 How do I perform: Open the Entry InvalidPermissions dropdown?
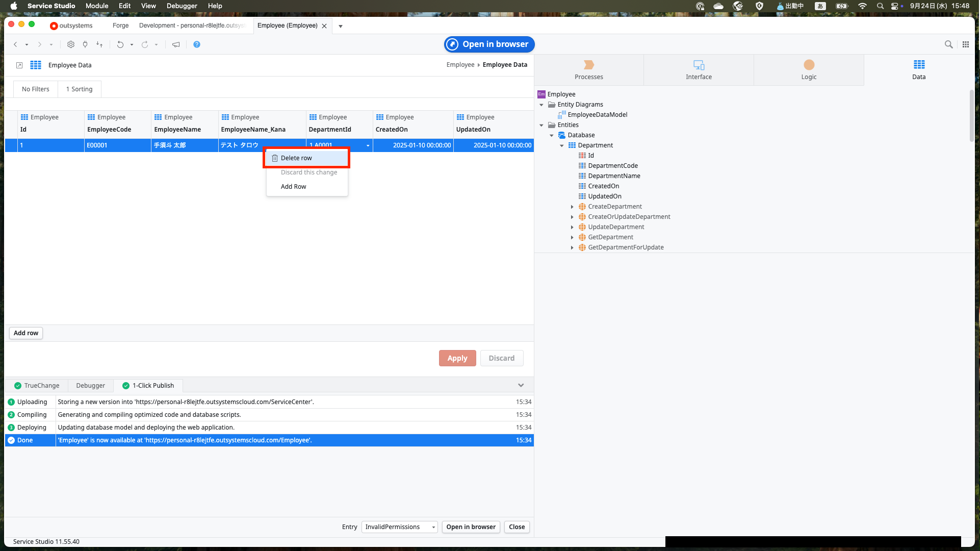[x=399, y=527]
